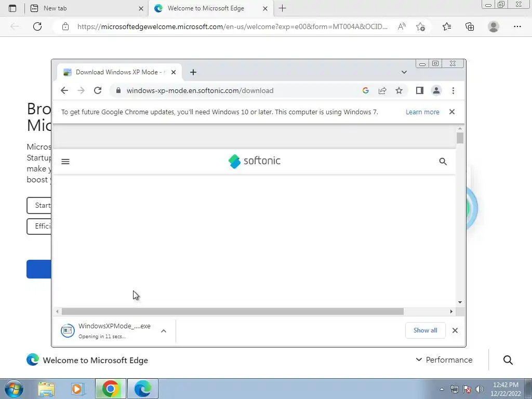Switch to Edge in taskbar

pos(142,389)
